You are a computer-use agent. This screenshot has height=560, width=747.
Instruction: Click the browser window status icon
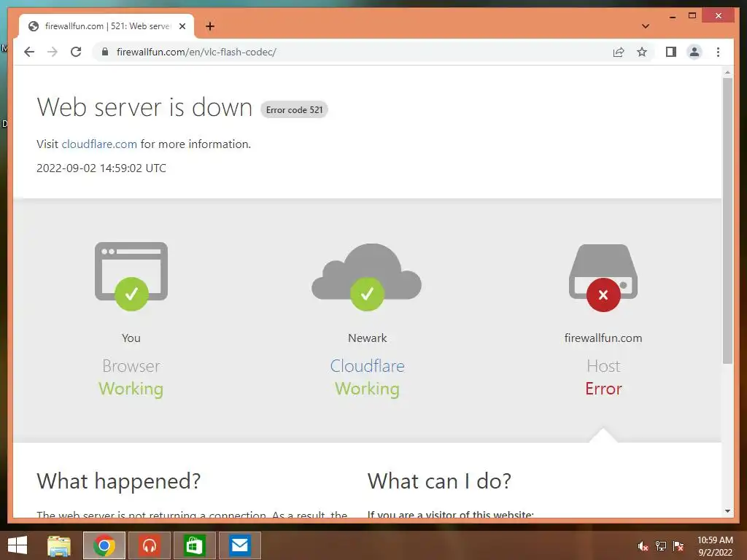[131, 276]
